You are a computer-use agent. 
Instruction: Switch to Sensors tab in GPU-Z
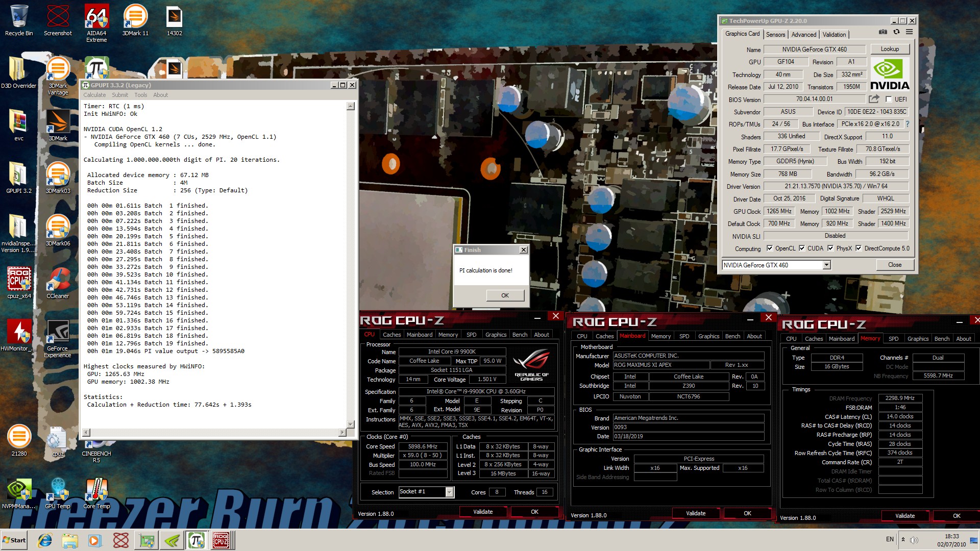775,35
